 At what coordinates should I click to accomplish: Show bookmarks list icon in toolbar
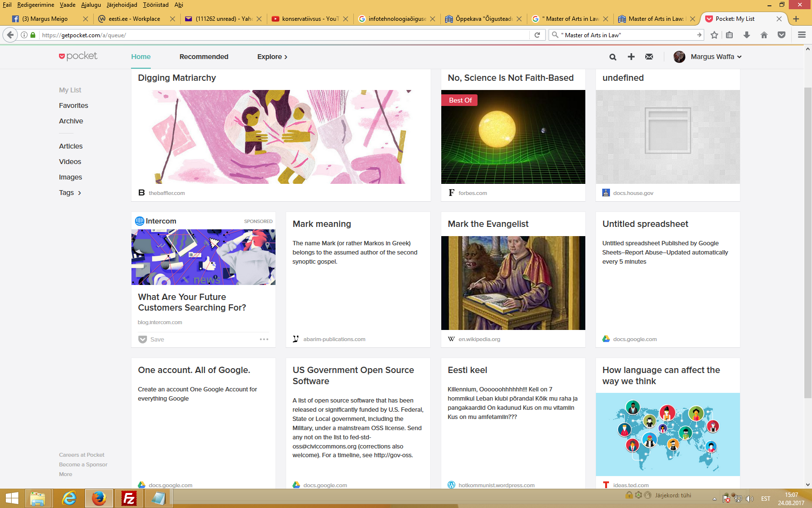pyautogui.click(x=729, y=35)
